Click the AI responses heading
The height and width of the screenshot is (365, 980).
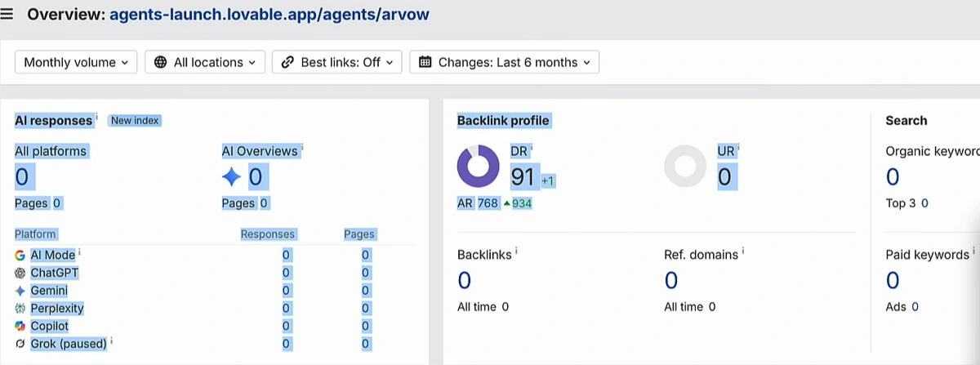(x=54, y=121)
